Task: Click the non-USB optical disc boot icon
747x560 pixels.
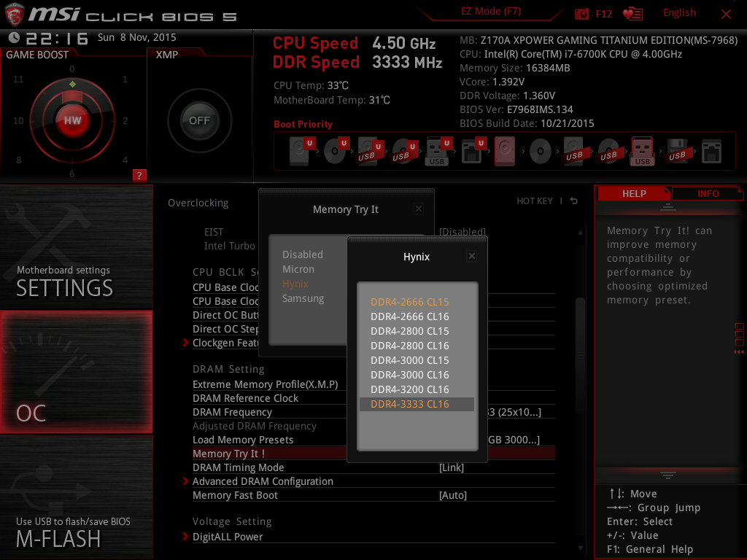Action: tap(540, 151)
